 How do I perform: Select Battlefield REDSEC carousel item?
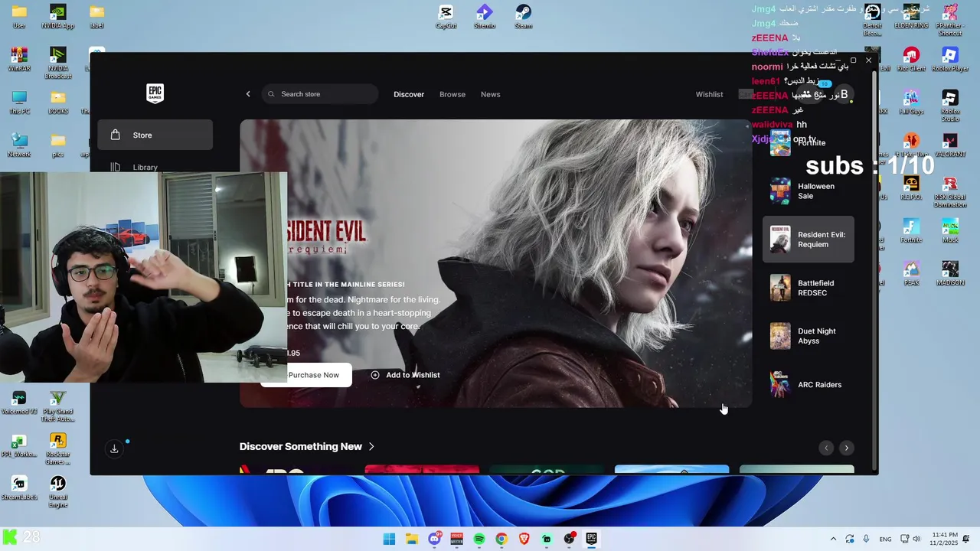pos(808,288)
